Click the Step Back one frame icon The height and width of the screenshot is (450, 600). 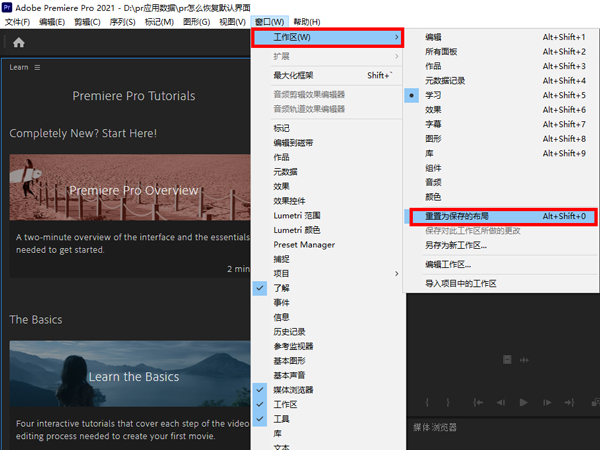click(500, 402)
